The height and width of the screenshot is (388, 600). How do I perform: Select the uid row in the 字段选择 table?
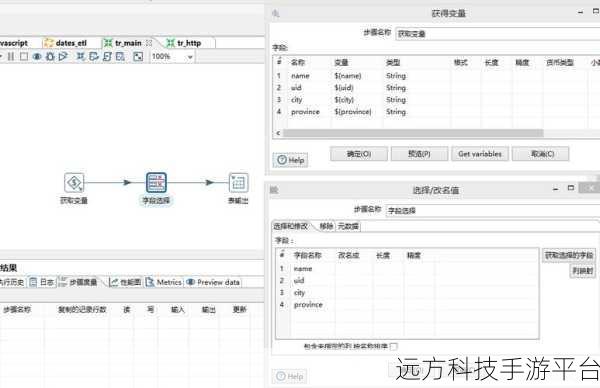coord(407,280)
